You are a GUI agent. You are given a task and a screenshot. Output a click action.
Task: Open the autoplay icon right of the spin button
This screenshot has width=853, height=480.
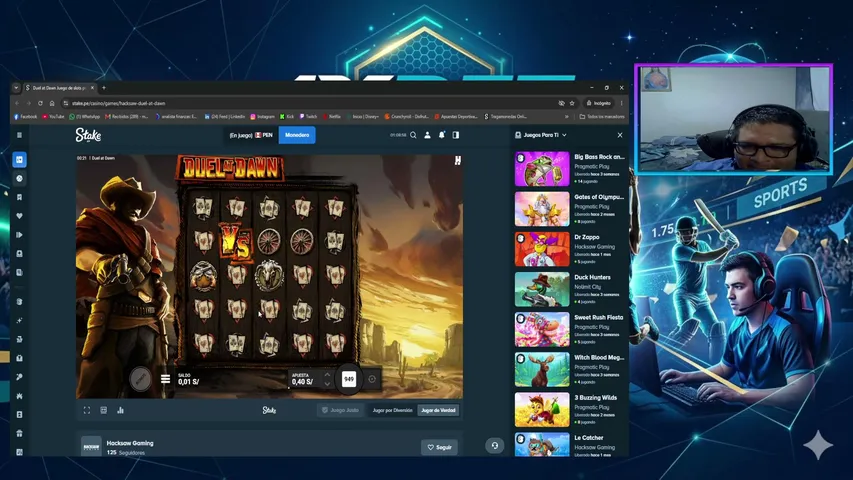(x=372, y=379)
